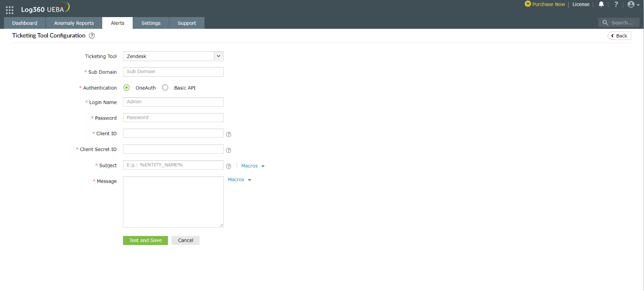Go back using the Back button
Image resolution: width=644 pixels, height=291 pixels.
click(619, 36)
